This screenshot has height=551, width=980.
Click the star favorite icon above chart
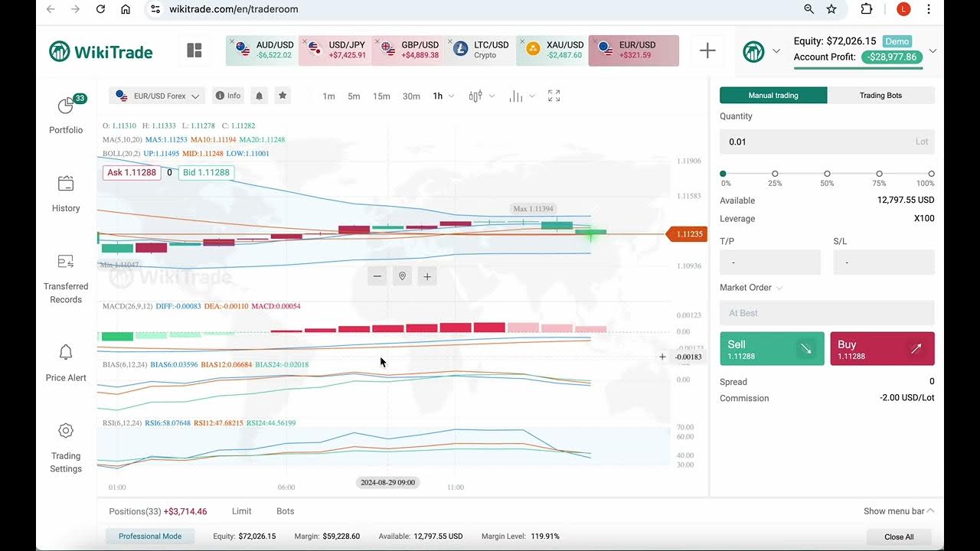pos(283,96)
